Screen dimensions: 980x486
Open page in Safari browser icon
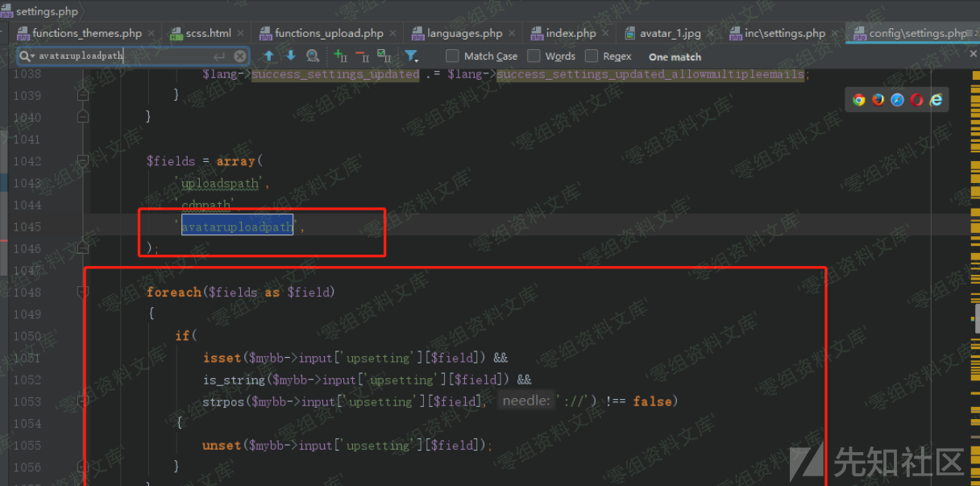point(897,100)
